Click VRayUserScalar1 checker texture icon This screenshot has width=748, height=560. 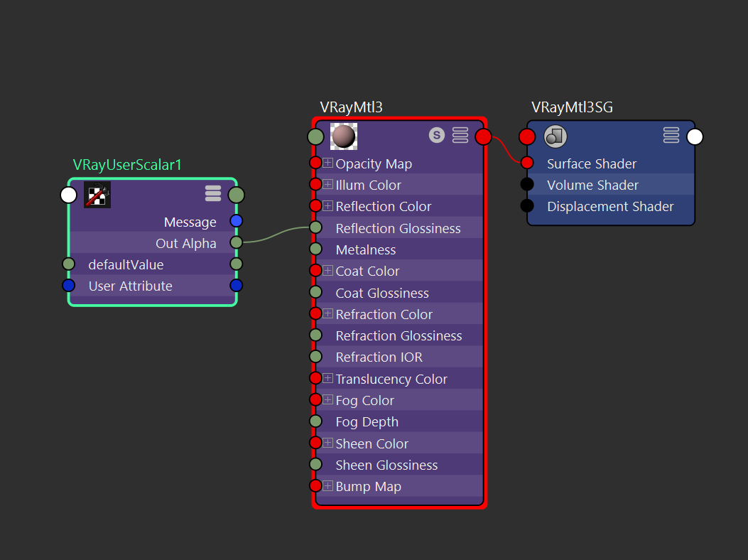[x=97, y=195]
